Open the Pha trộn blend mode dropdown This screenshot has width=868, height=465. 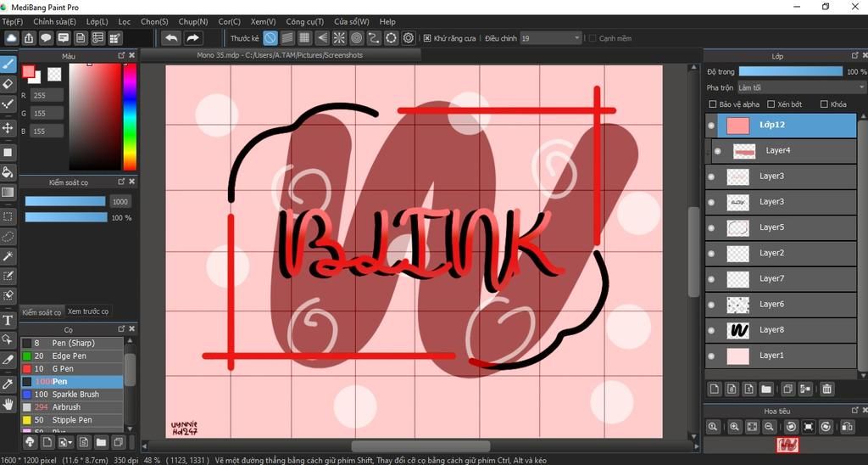[x=800, y=87]
